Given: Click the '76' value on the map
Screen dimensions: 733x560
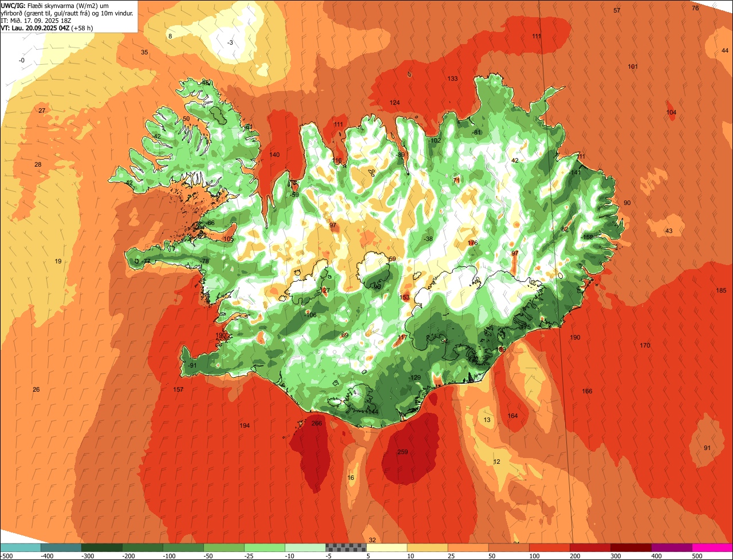Looking at the screenshot, I should pos(695,9).
